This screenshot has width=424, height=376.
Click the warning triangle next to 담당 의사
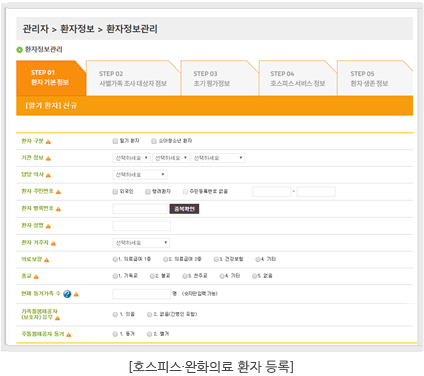tap(48, 175)
